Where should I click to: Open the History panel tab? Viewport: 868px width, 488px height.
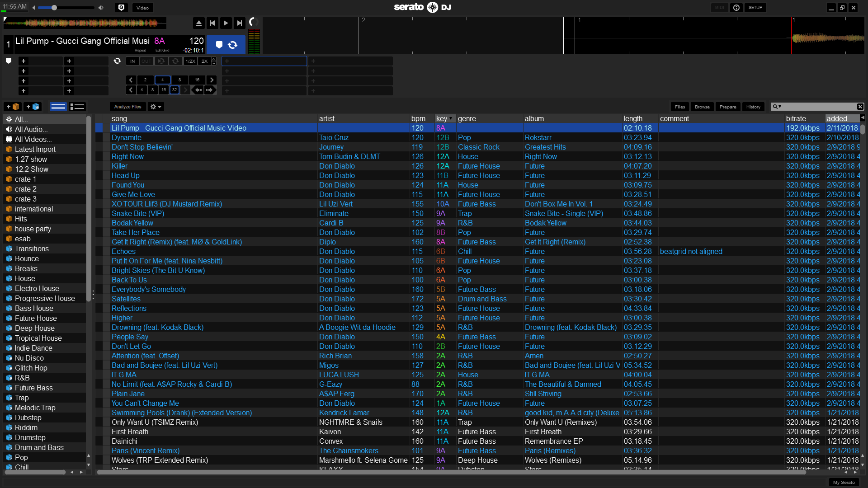click(x=753, y=107)
